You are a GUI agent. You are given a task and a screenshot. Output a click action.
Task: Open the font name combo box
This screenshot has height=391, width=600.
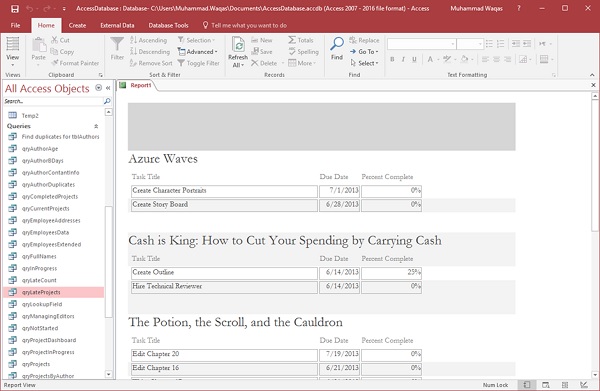(422, 44)
